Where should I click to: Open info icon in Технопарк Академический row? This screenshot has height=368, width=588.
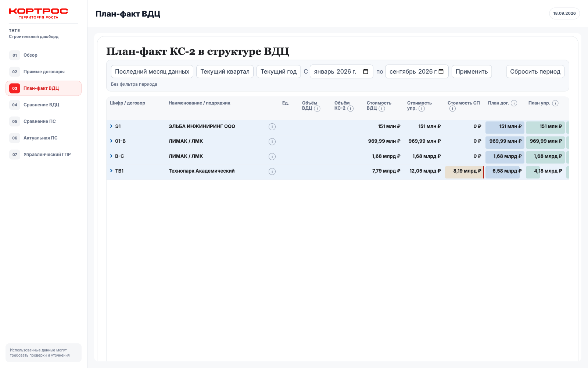[x=272, y=171]
